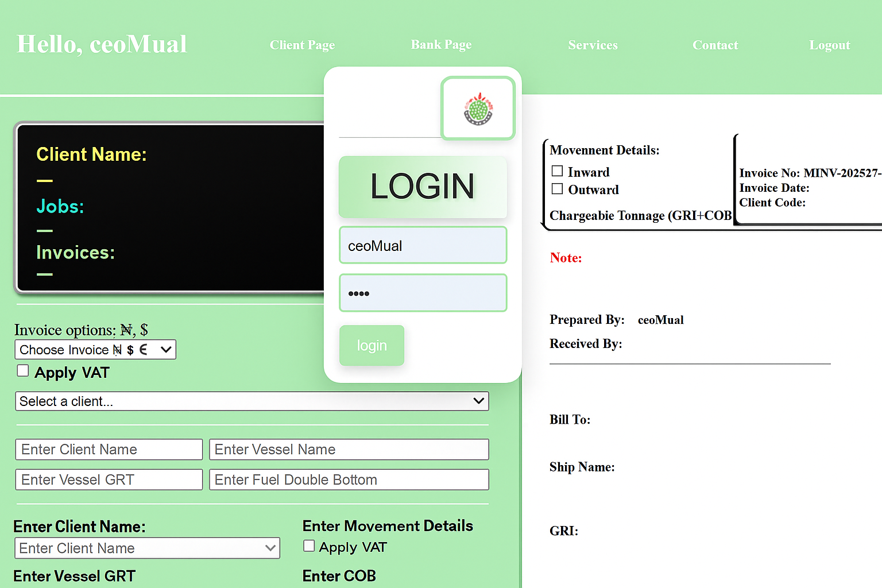Screen dimensions: 882x588
Task: Enable the Apply VAT checkbox under invoice options
Action: [23, 371]
